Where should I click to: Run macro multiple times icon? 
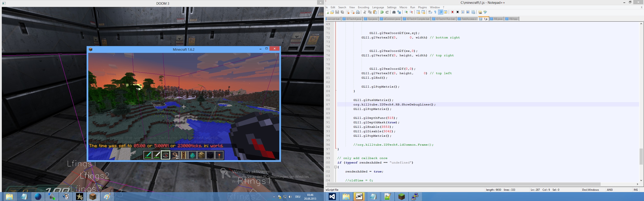(x=468, y=12)
